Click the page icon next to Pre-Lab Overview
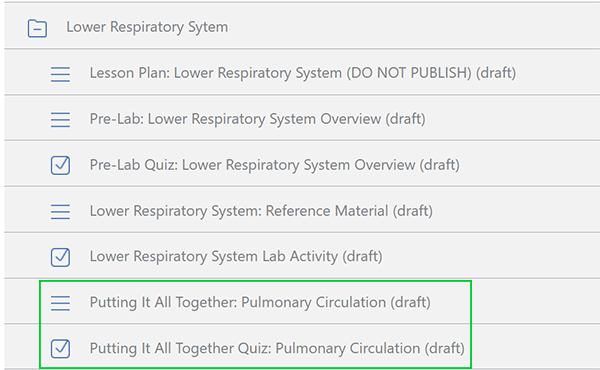600x370 pixels. [x=60, y=119]
